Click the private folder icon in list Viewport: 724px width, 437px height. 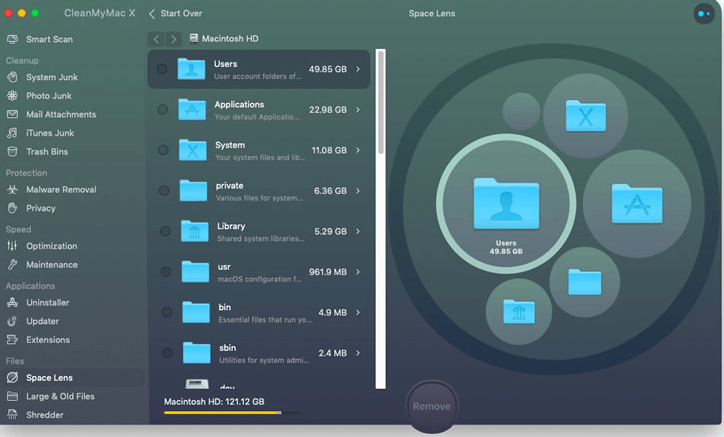193,190
